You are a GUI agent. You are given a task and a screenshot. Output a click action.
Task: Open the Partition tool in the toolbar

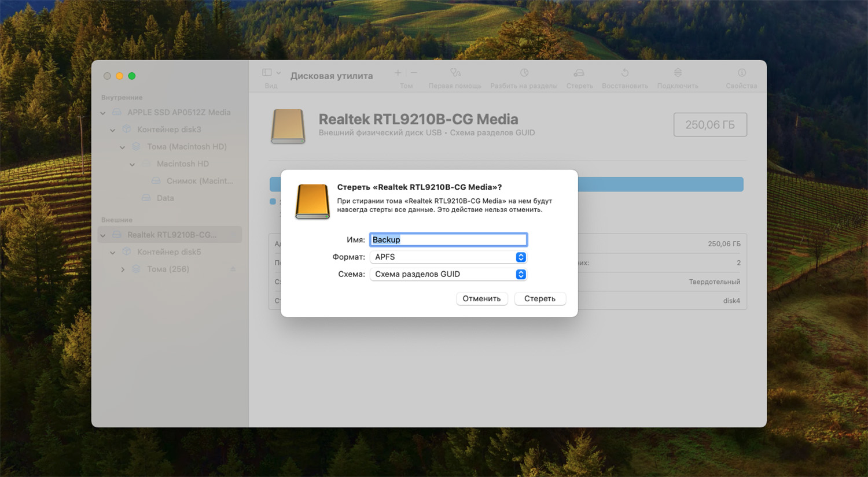(x=524, y=73)
